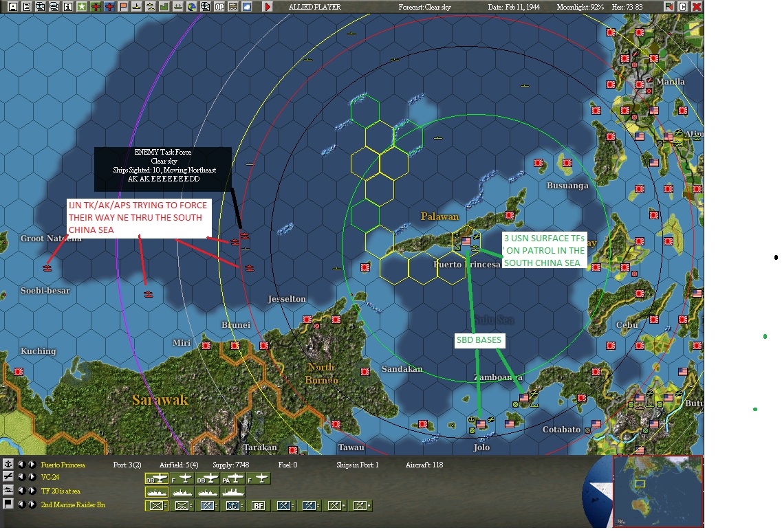The height and width of the screenshot is (532, 782).
Task: Go to next land unit after 2nd Marine Raider
Action: [x=32, y=504]
